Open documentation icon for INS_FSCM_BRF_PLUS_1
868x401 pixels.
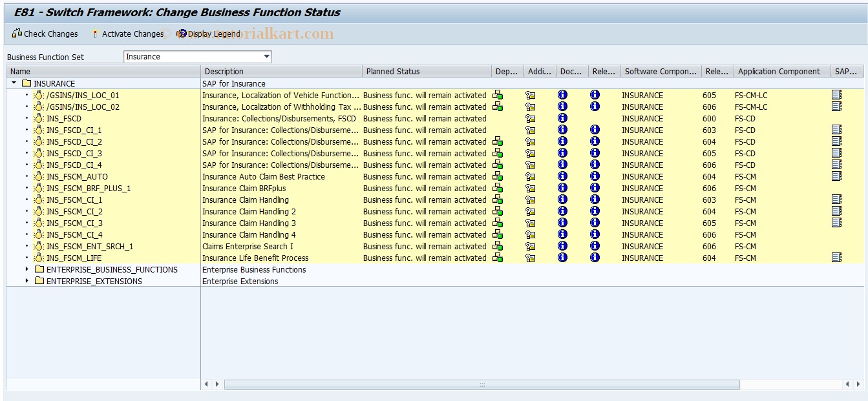(562, 188)
